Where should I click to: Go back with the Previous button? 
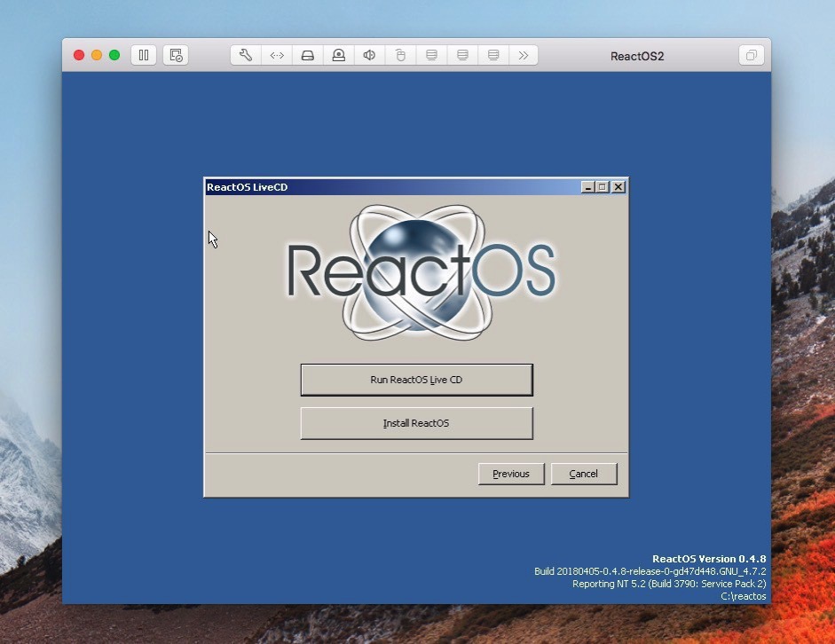point(511,474)
